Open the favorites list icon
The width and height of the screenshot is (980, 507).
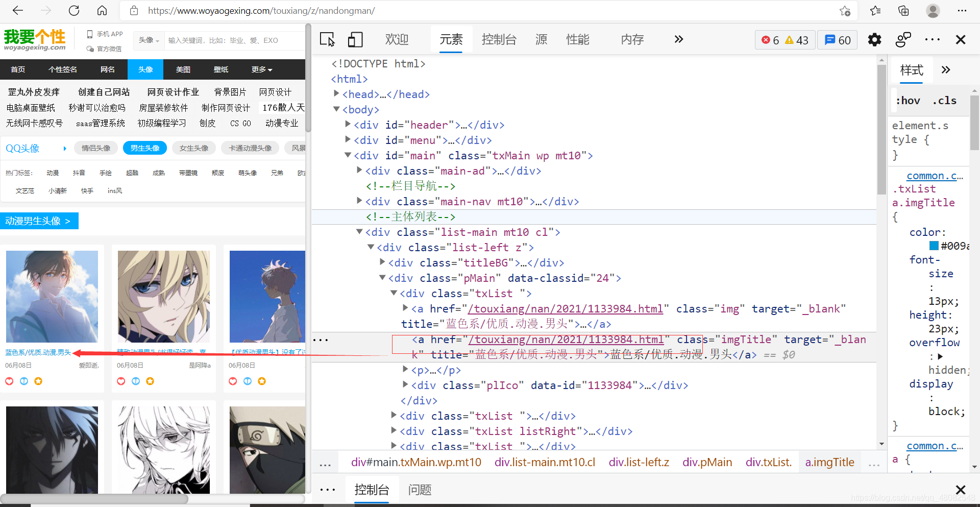pos(875,10)
